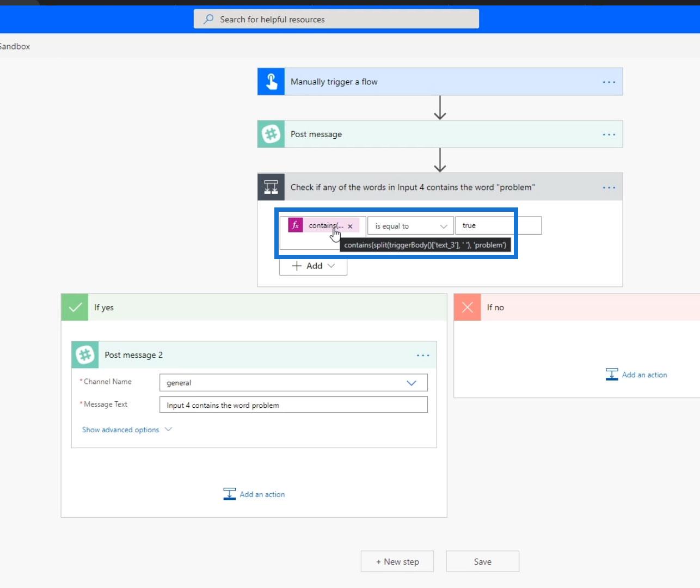Click the If yes branch header

tap(254, 307)
